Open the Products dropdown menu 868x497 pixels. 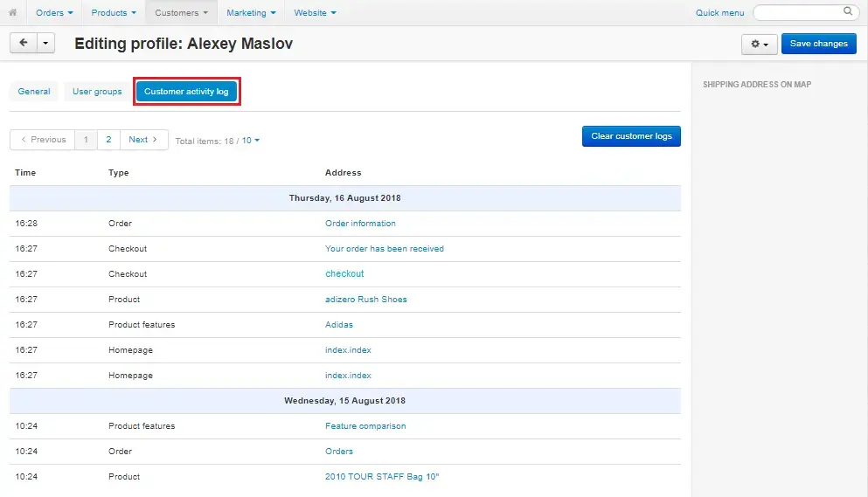point(113,13)
